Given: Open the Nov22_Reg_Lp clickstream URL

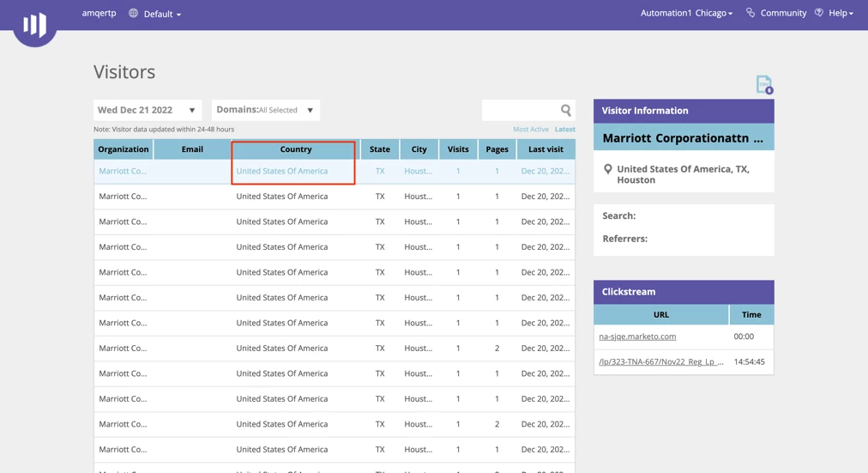Looking at the screenshot, I should click(x=661, y=361).
